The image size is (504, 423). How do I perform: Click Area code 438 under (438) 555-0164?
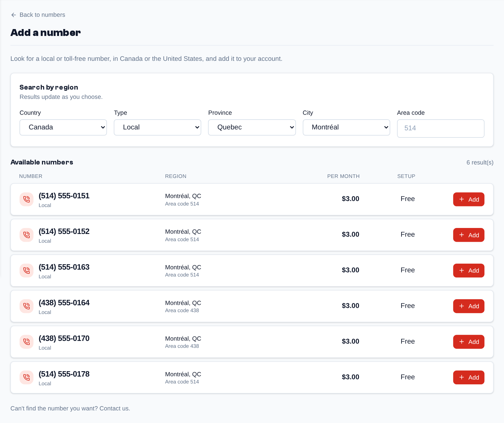(182, 311)
